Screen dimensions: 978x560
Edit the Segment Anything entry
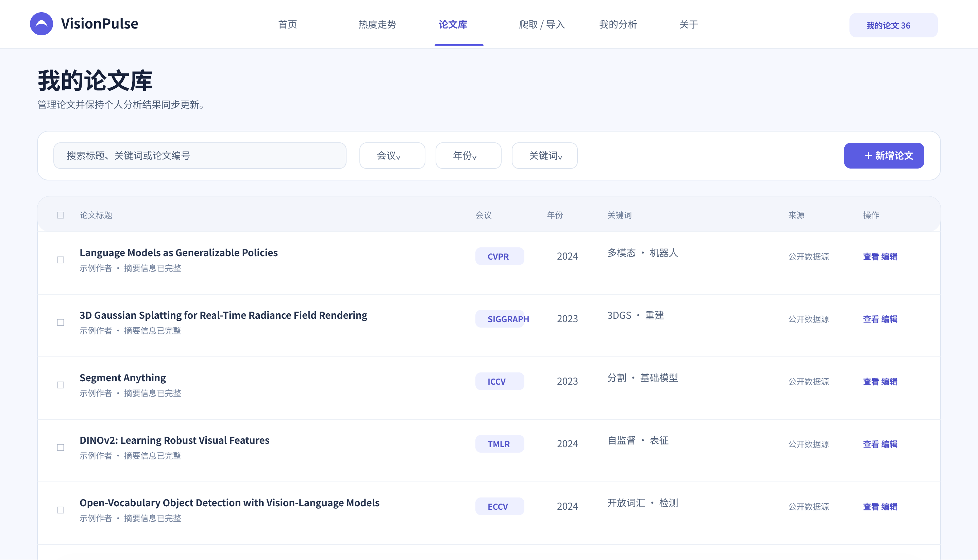point(889,382)
